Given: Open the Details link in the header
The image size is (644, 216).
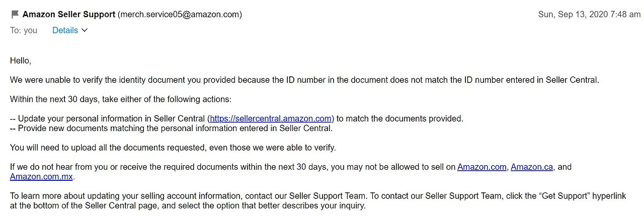Looking at the screenshot, I should point(65,31).
